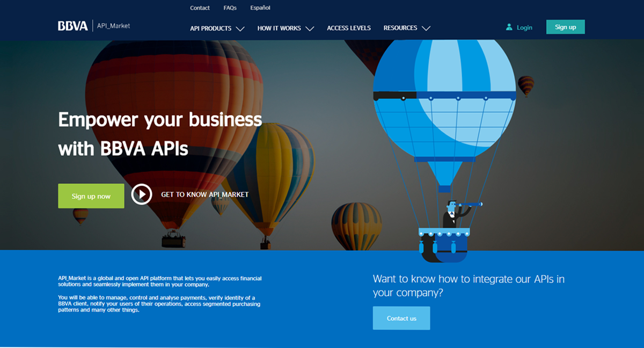Image resolution: width=644 pixels, height=348 pixels.
Task: Open the HOW IT WORKS menu
Action: (279, 28)
